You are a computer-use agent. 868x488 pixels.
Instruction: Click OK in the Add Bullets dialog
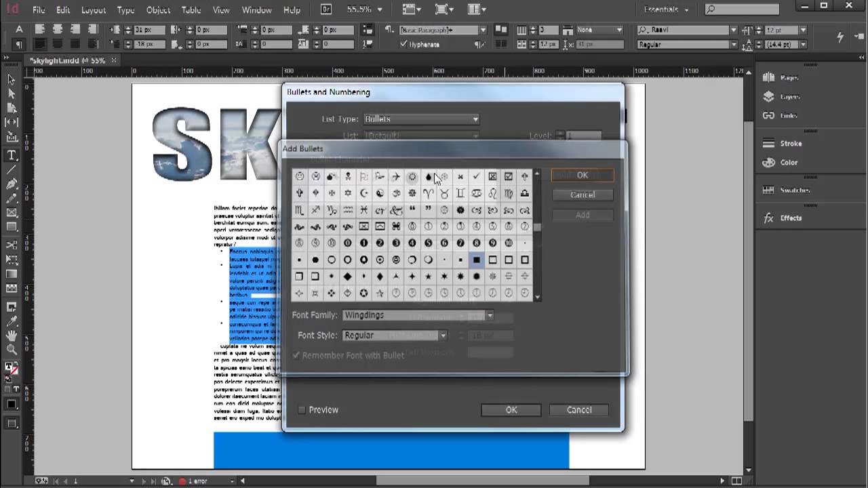[x=582, y=176]
